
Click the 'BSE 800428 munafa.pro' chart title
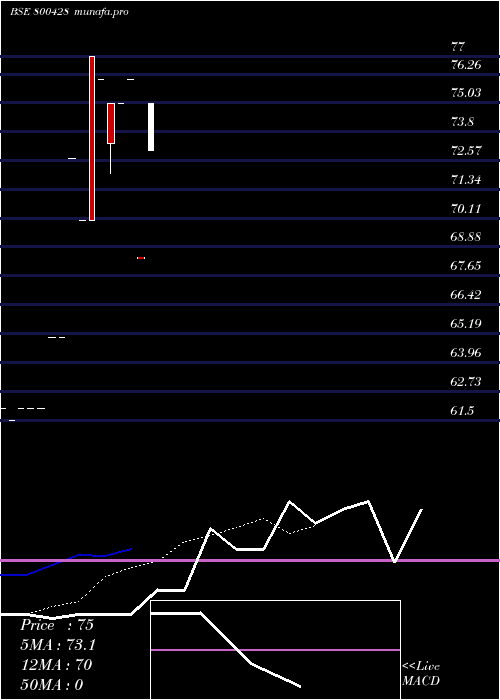(x=70, y=12)
